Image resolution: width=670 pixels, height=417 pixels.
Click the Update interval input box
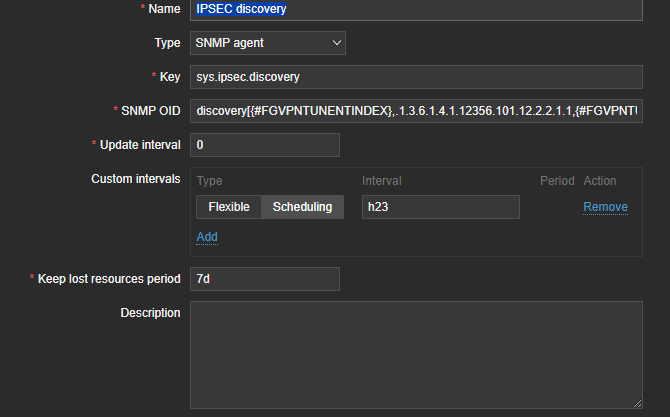coord(264,145)
